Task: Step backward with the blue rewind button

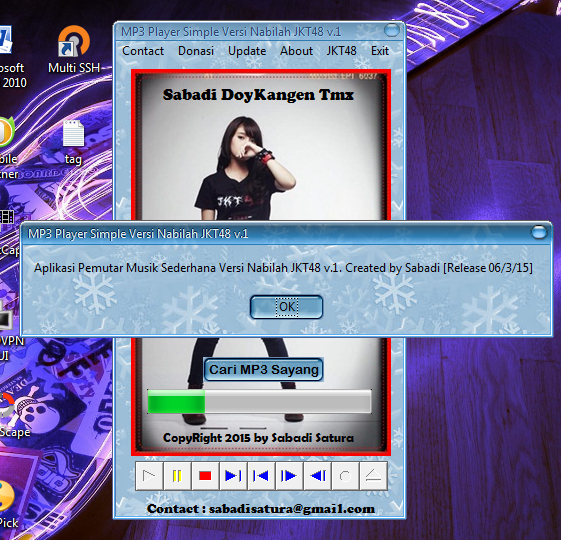Action: 317,476
